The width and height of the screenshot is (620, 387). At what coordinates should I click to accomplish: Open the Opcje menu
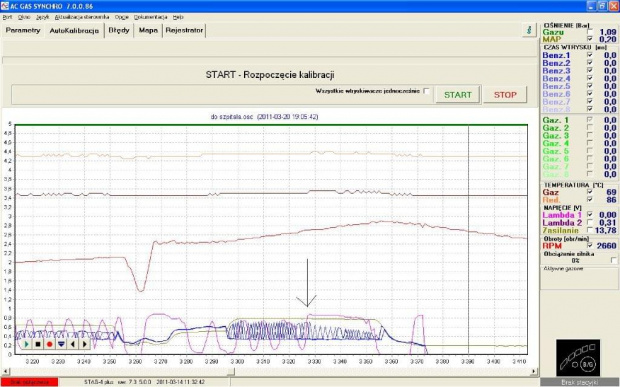[121, 17]
